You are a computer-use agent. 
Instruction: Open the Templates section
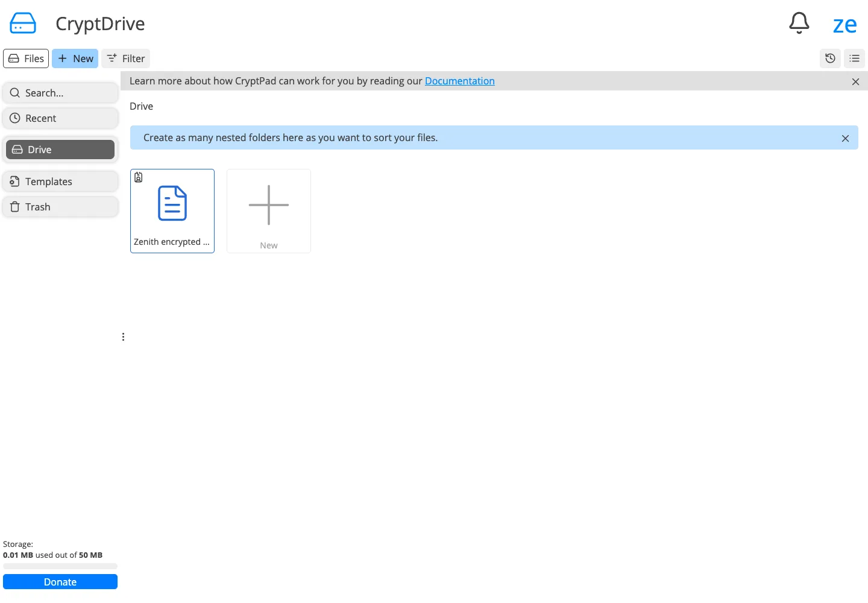(60, 182)
